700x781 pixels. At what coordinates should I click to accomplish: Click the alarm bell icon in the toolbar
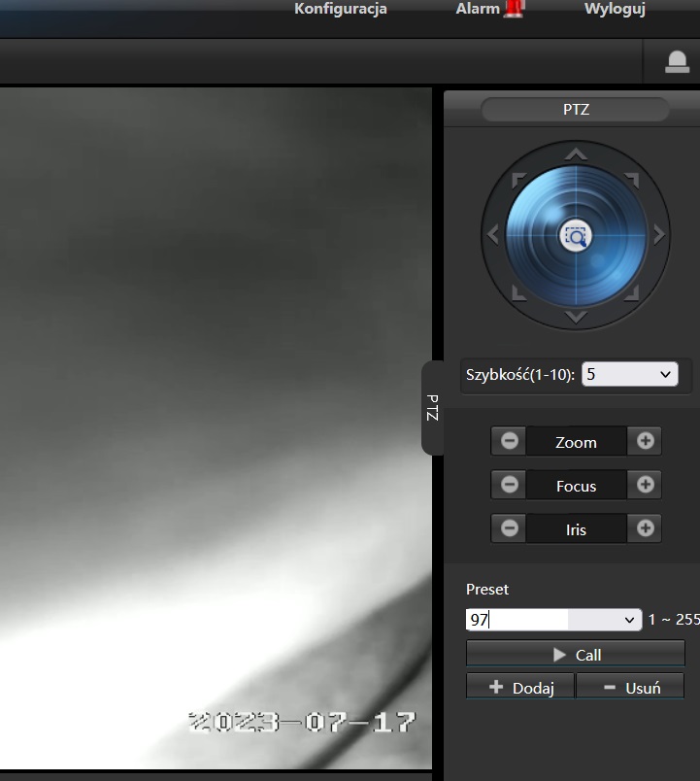pyautogui.click(x=677, y=62)
